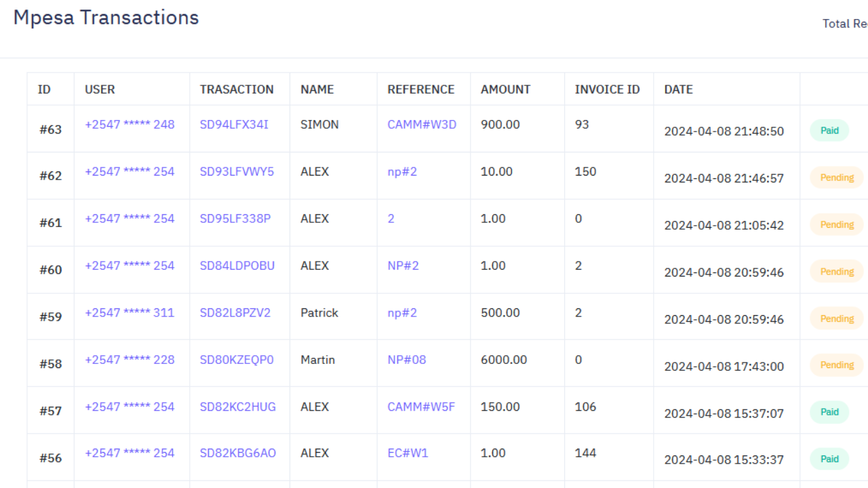Screen dimensions: 868x488
Task: Select date 2024-04-08 15:33:37
Action: coord(724,460)
